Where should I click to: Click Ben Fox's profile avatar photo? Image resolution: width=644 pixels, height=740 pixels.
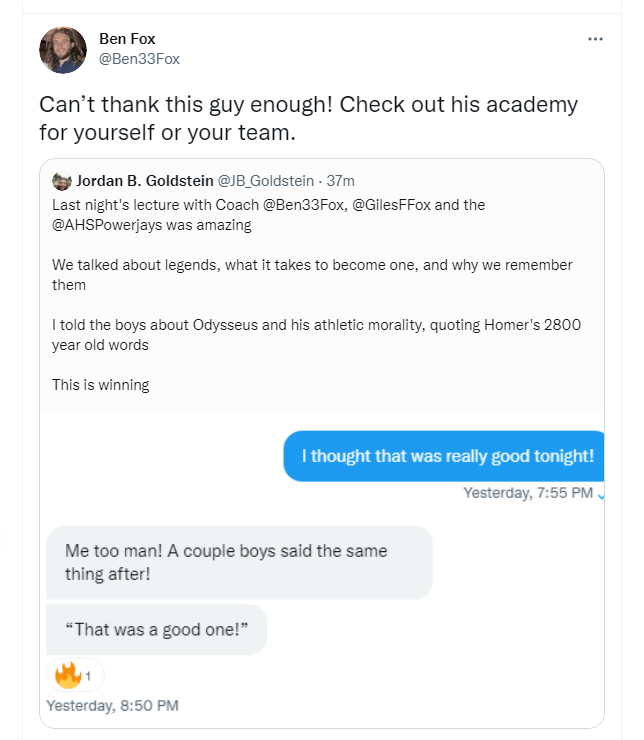(x=63, y=49)
